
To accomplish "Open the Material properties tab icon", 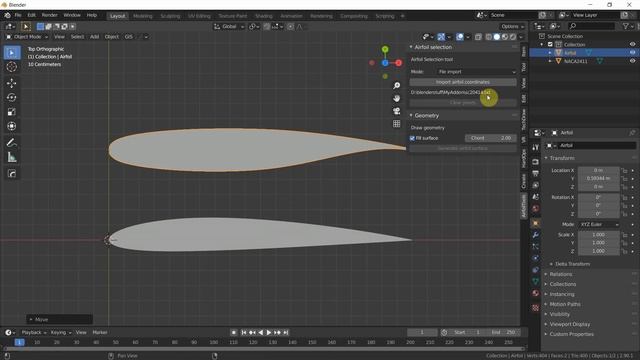I will (x=536, y=293).
